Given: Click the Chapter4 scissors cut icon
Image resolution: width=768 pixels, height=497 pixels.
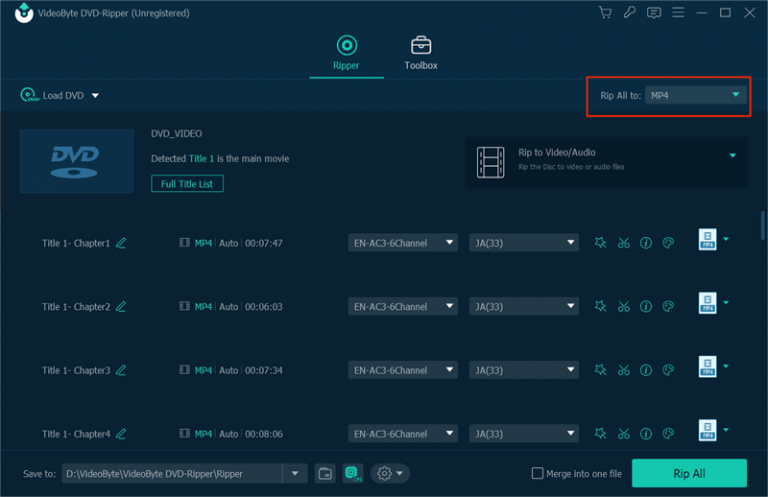Looking at the screenshot, I should tap(624, 434).
